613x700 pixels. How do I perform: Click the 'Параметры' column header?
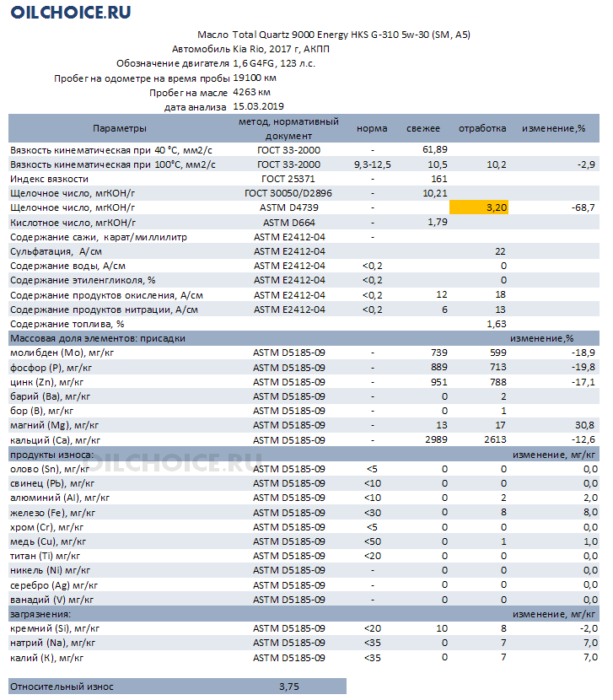(x=119, y=128)
